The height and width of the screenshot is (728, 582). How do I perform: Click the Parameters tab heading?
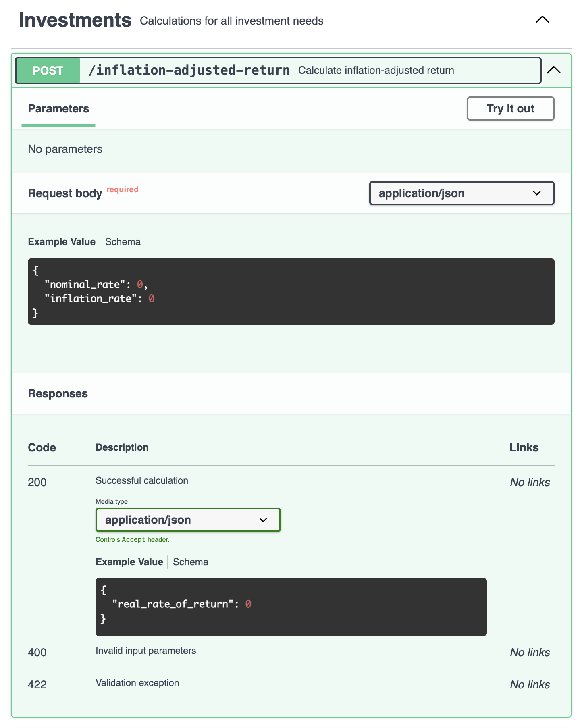(58, 109)
